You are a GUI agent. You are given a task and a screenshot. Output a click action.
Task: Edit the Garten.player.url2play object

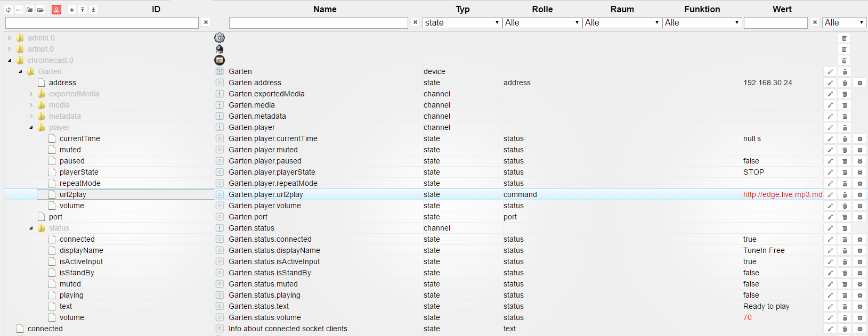pos(830,195)
